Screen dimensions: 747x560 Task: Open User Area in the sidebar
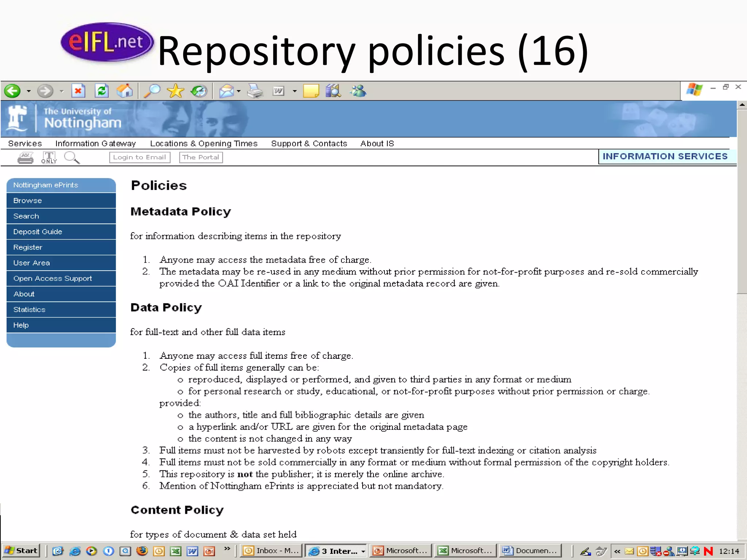coord(61,263)
